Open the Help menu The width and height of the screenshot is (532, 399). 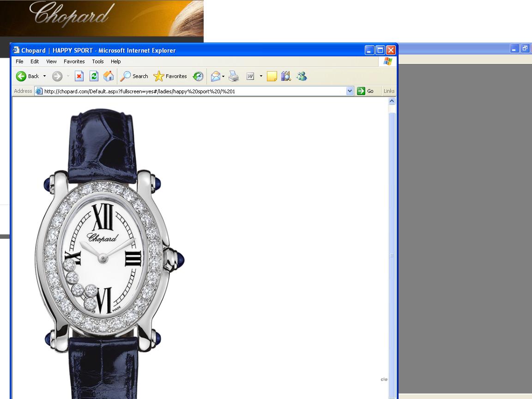click(x=116, y=61)
